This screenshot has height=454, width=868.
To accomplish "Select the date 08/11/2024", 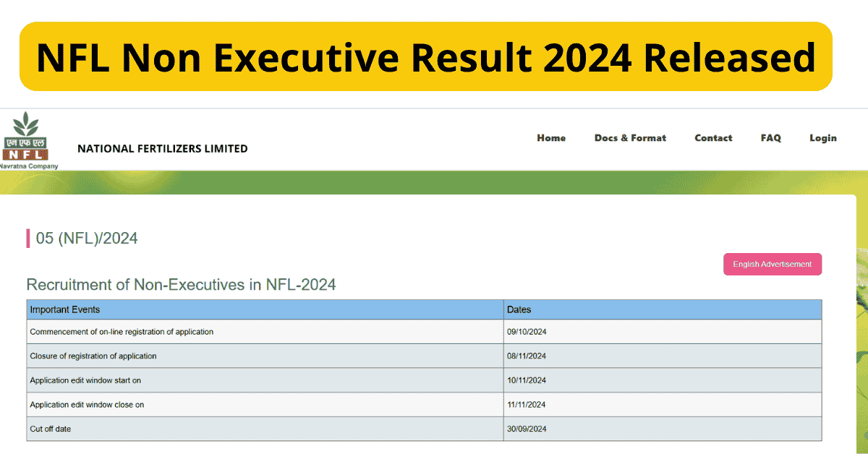I will click(527, 356).
